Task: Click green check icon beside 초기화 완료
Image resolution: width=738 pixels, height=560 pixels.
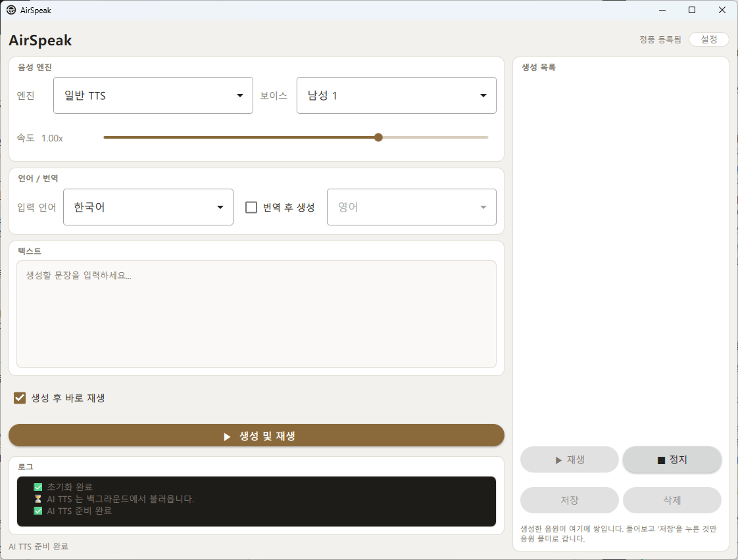Action: click(x=38, y=487)
